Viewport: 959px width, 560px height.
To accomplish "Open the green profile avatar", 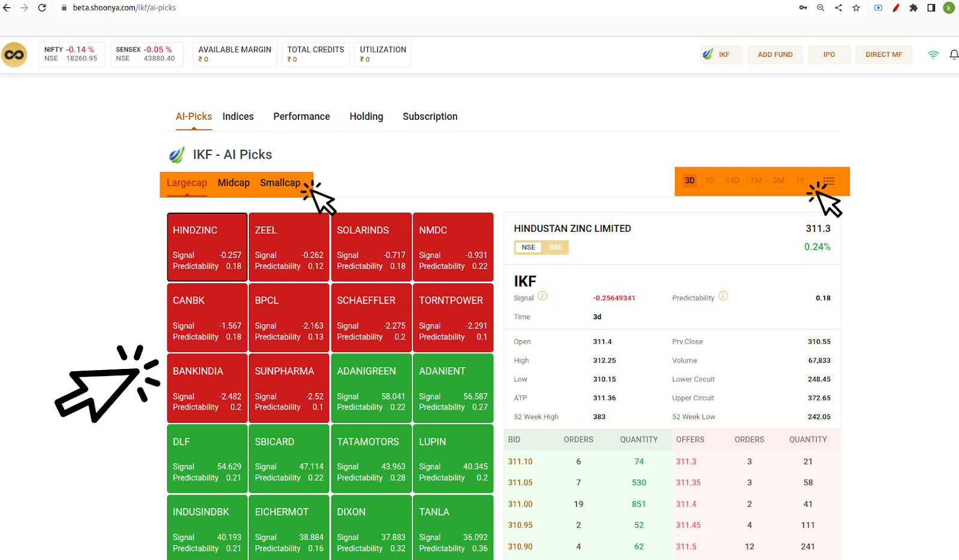I will 949,8.
